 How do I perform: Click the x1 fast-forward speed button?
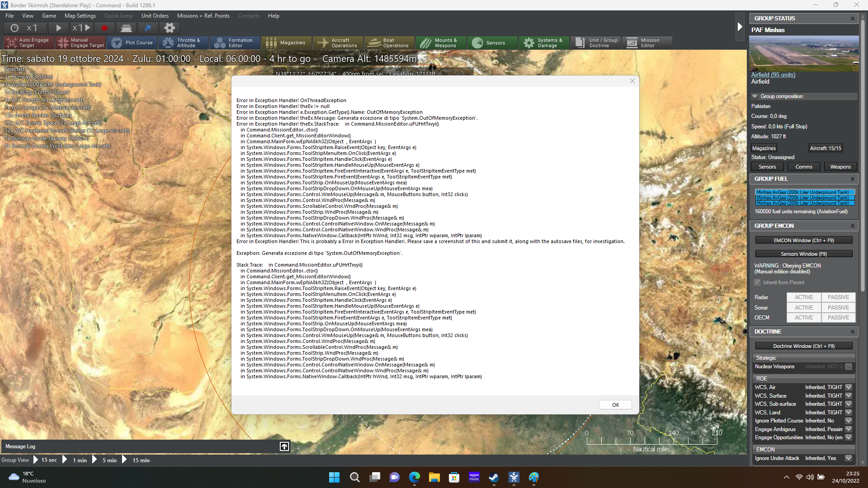click(81, 28)
